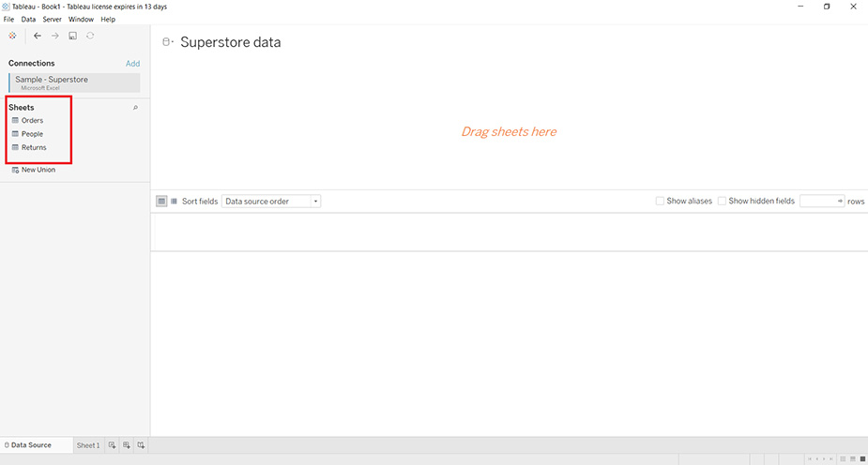Viewport: 868px width, 465px height.
Task: Click the Superstore data title
Action: (x=231, y=42)
